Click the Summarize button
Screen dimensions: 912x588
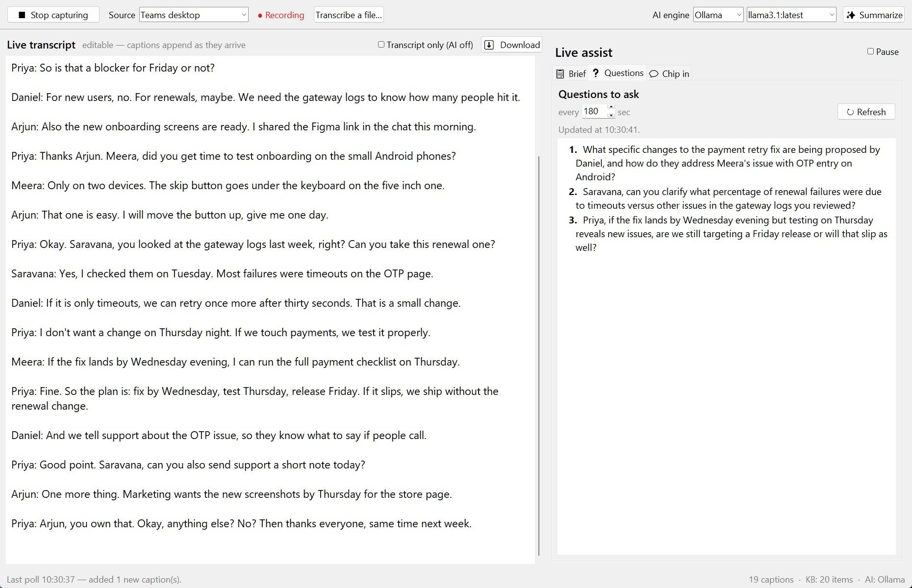[874, 15]
